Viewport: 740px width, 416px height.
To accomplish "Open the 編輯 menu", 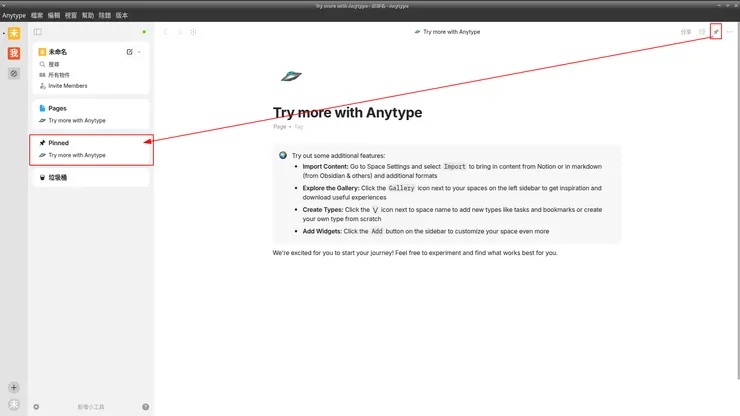I will [x=54, y=15].
